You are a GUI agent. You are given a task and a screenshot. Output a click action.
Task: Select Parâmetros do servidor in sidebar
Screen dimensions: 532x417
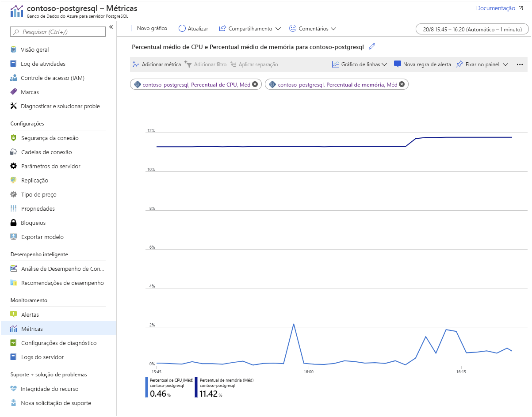click(x=51, y=166)
